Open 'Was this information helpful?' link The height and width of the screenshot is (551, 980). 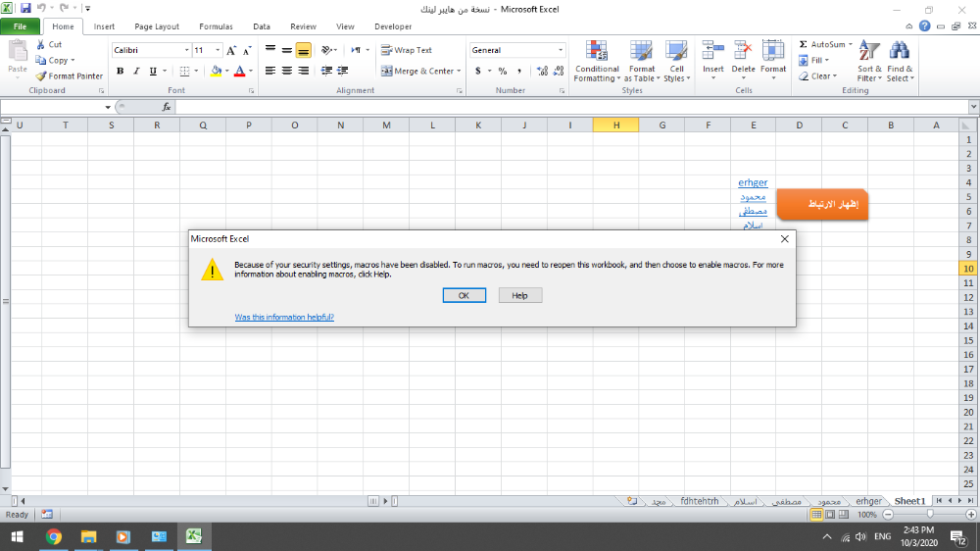click(x=284, y=317)
